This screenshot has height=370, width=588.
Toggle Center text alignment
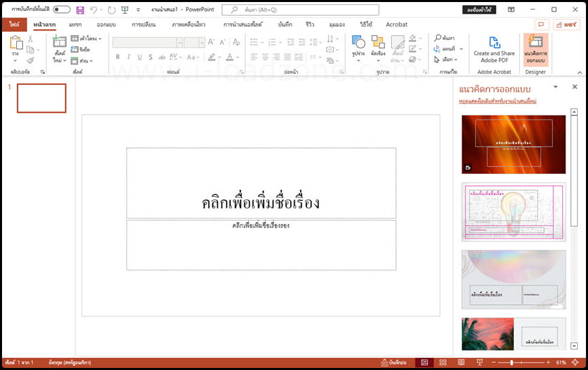click(265, 57)
